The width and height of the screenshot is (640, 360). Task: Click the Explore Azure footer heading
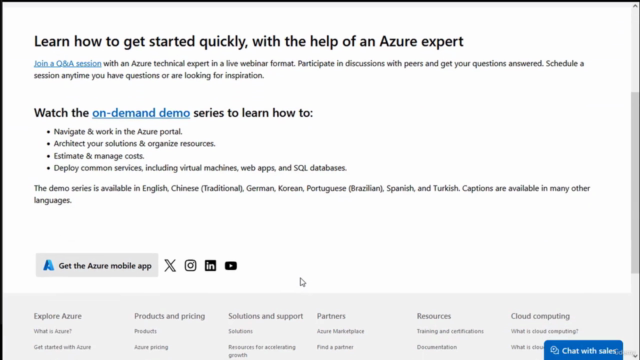click(x=58, y=316)
